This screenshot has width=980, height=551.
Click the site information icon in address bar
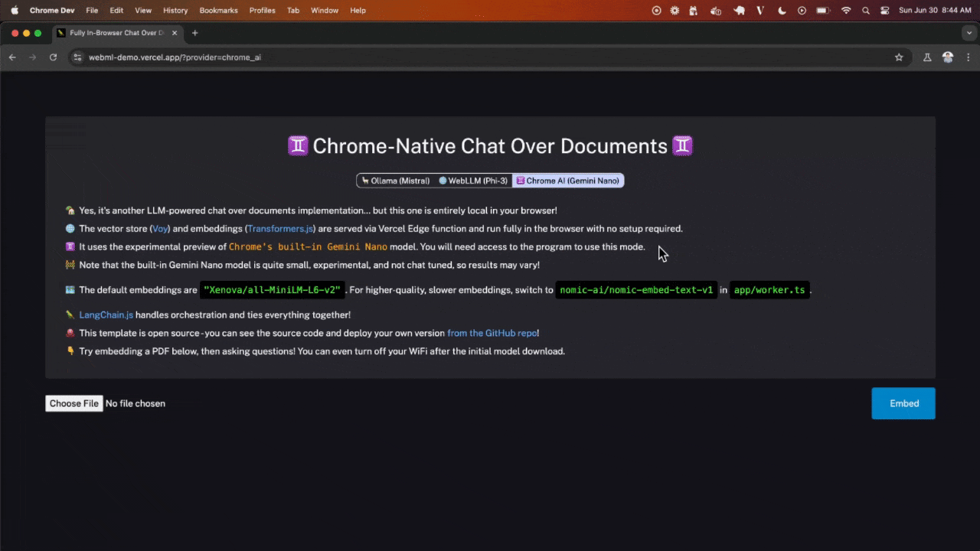coord(77,57)
